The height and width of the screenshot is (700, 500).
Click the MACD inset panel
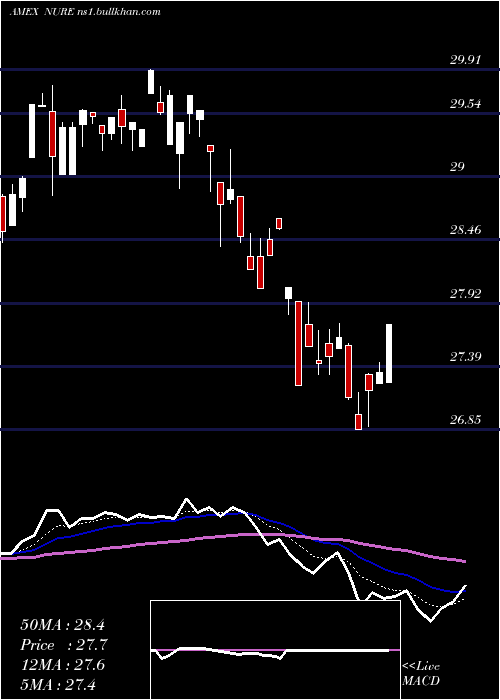click(x=275, y=650)
